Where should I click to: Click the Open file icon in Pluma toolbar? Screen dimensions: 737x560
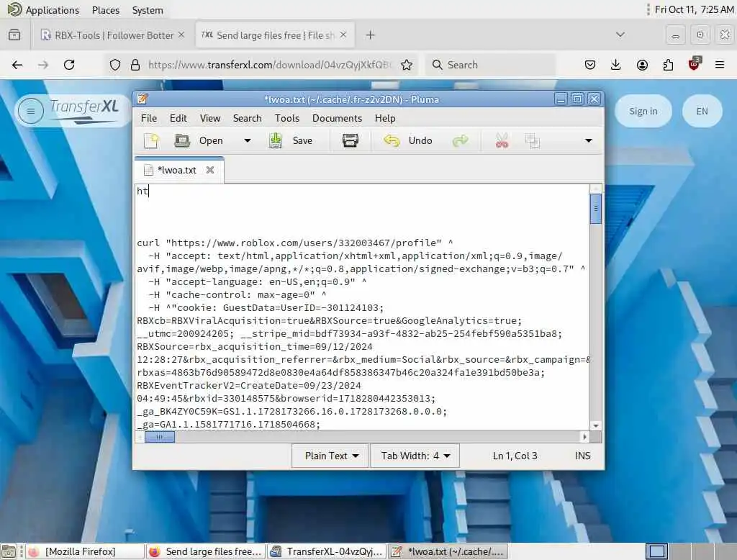point(182,140)
